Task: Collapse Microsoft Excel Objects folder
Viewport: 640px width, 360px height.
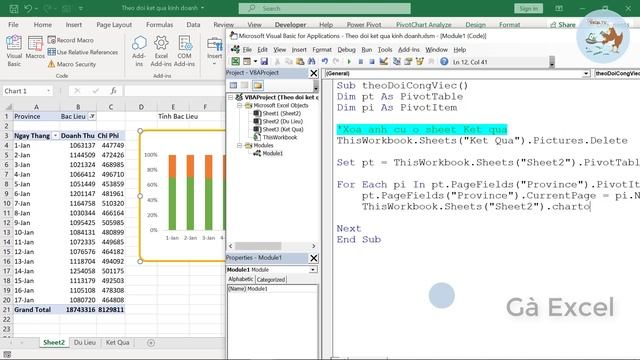Action: pos(240,105)
